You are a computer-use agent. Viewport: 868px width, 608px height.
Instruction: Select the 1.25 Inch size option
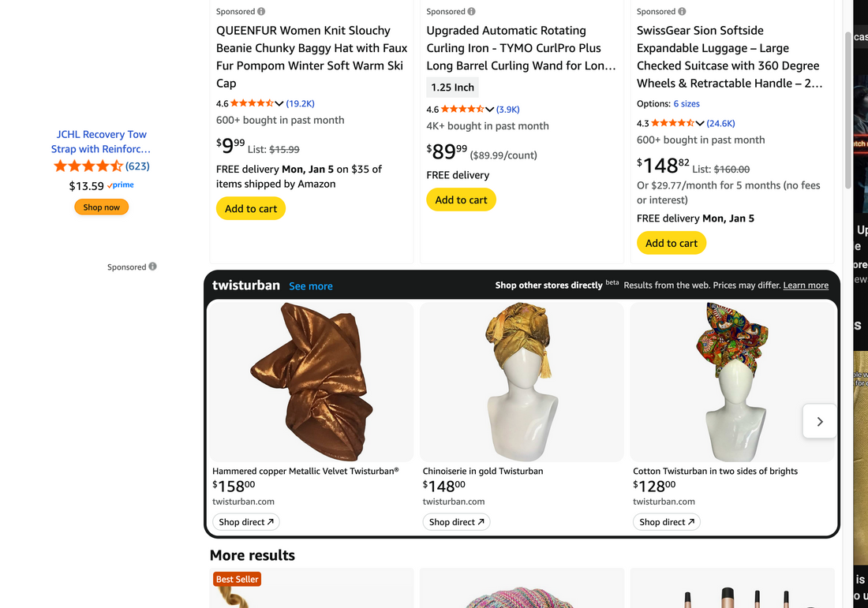[x=453, y=88]
